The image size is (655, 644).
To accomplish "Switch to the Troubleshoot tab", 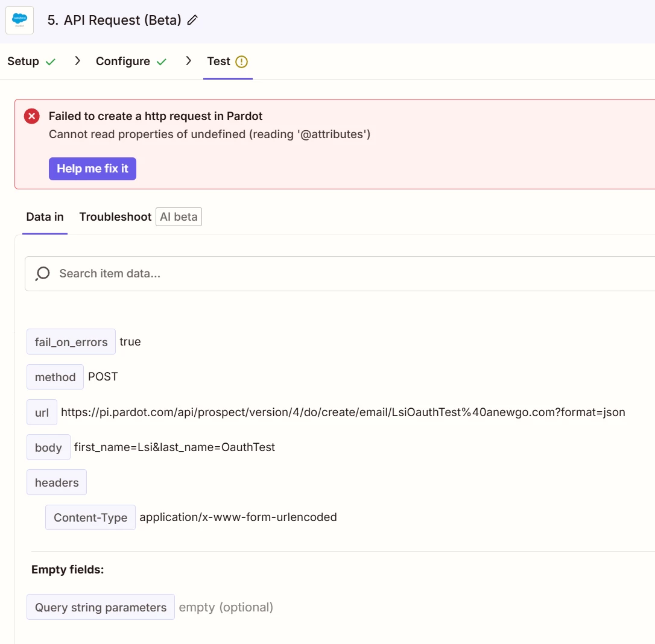I will tap(115, 216).
